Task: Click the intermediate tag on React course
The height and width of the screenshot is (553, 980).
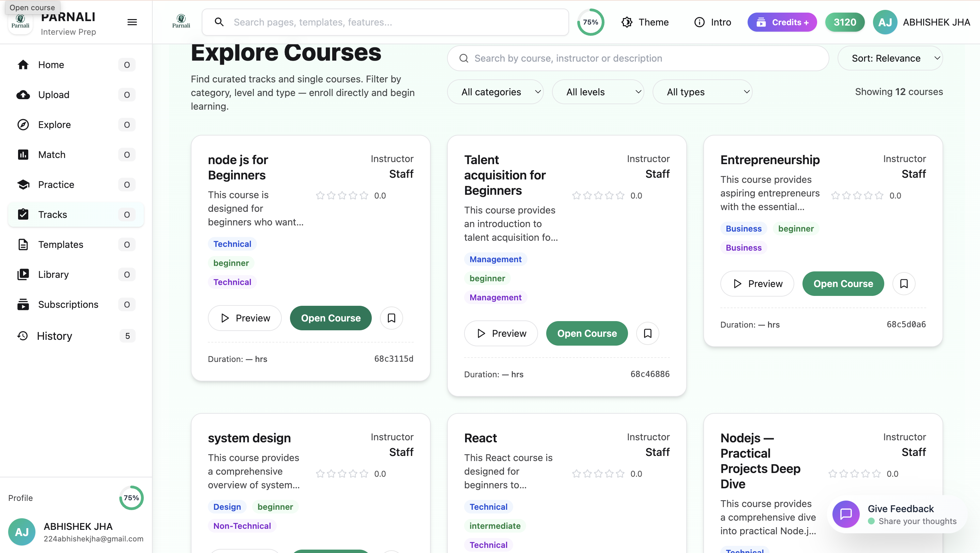Action: pos(495,526)
